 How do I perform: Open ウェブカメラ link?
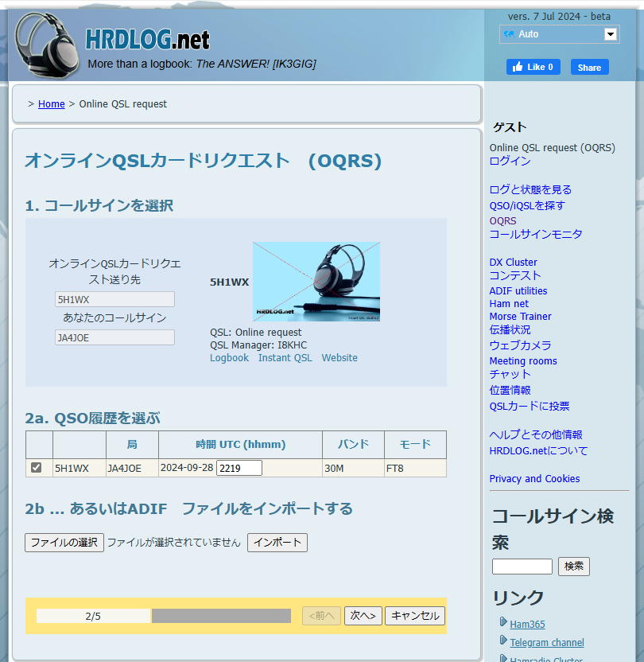[x=520, y=345]
